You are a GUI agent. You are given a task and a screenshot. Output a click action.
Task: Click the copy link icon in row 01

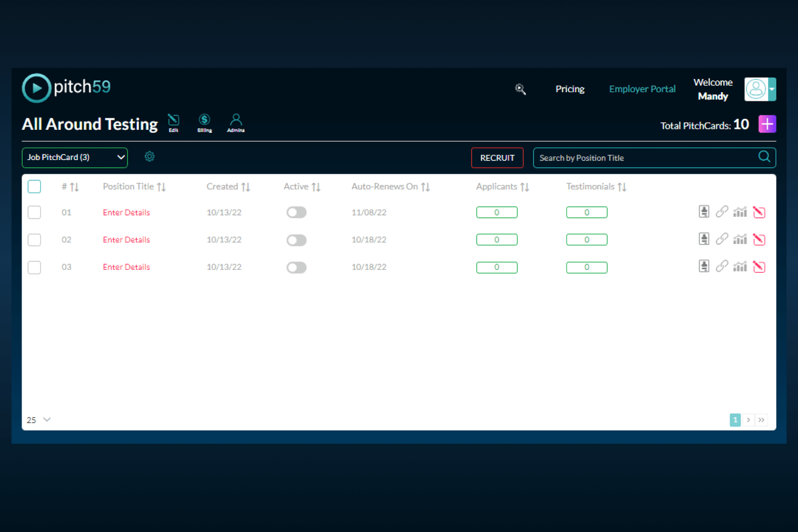pyautogui.click(x=722, y=212)
